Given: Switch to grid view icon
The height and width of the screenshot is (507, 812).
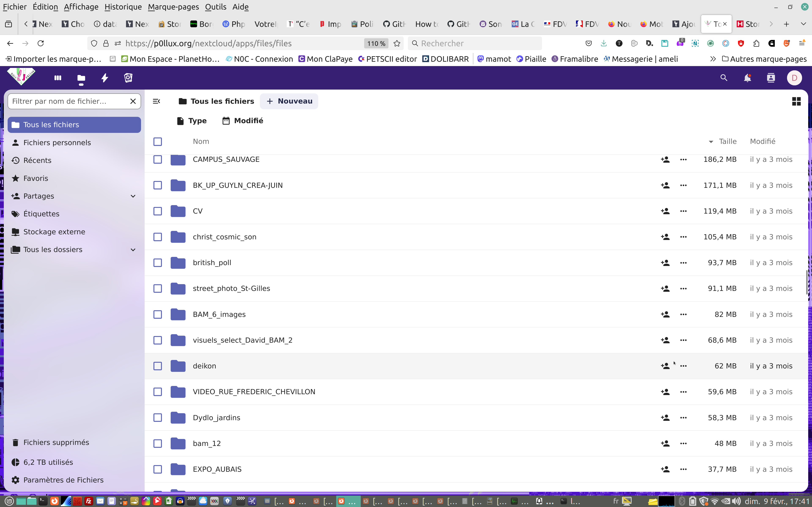Looking at the screenshot, I should [x=796, y=101].
